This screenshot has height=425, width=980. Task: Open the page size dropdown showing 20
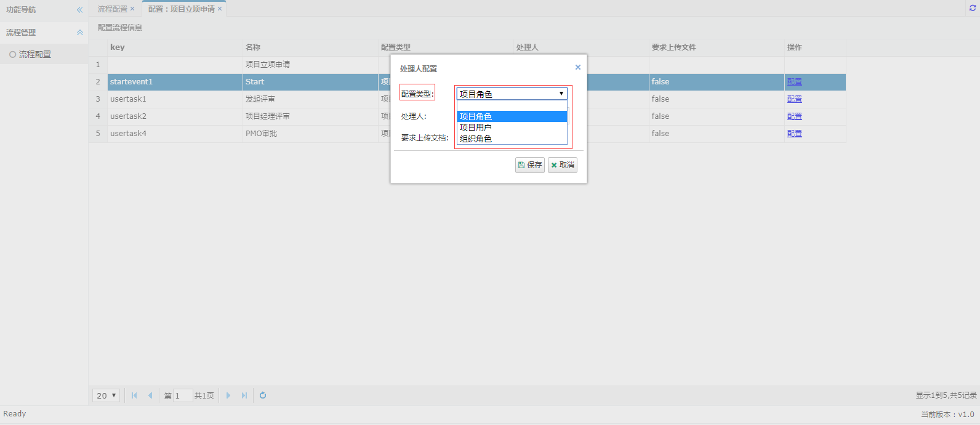[x=106, y=395]
